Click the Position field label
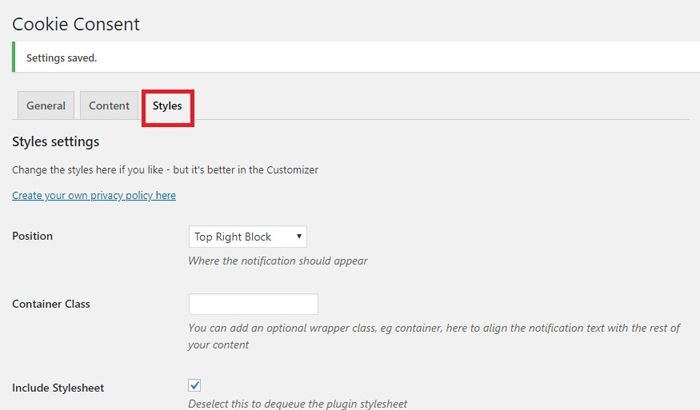 32,236
